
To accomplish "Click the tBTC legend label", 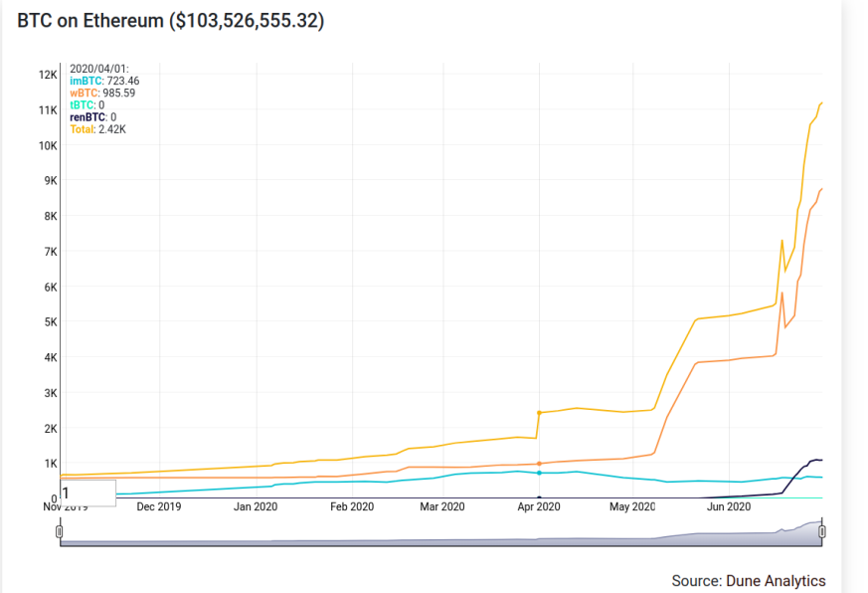I will pos(82,105).
